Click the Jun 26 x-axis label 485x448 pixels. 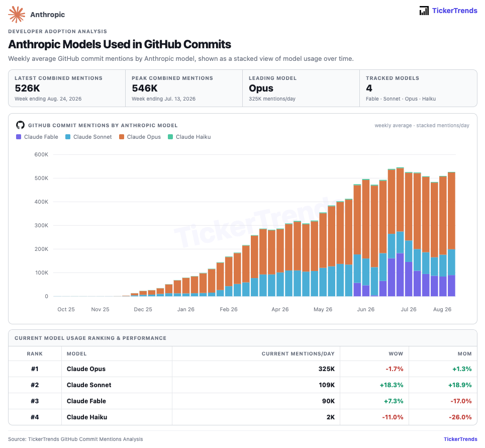pyautogui.click(x=365, y=309)
